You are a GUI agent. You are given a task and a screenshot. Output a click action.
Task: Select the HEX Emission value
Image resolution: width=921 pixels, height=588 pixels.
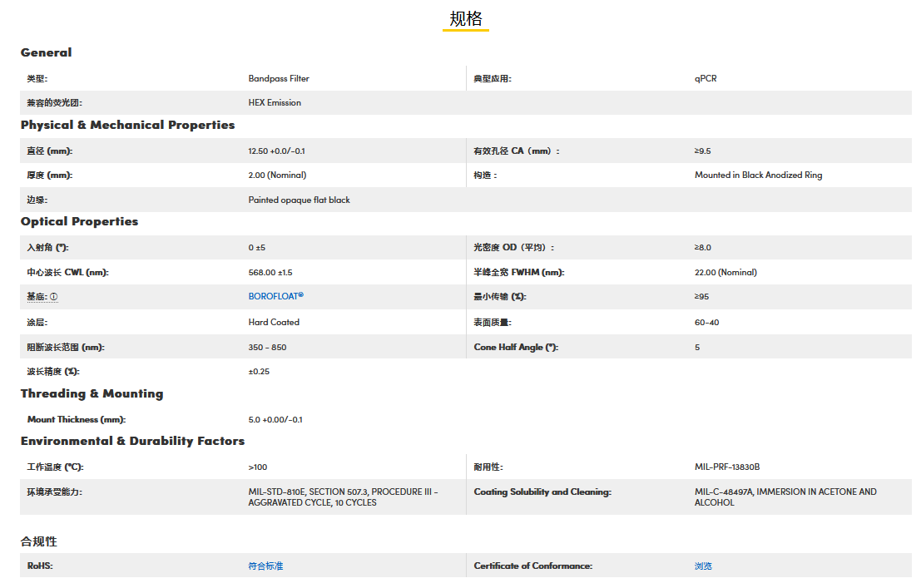pos(275,102)
